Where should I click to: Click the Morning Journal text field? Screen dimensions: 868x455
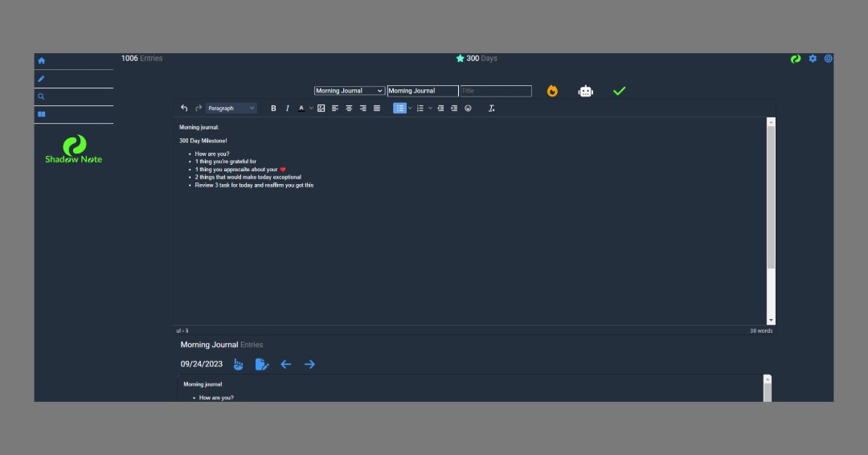(423, 91)
